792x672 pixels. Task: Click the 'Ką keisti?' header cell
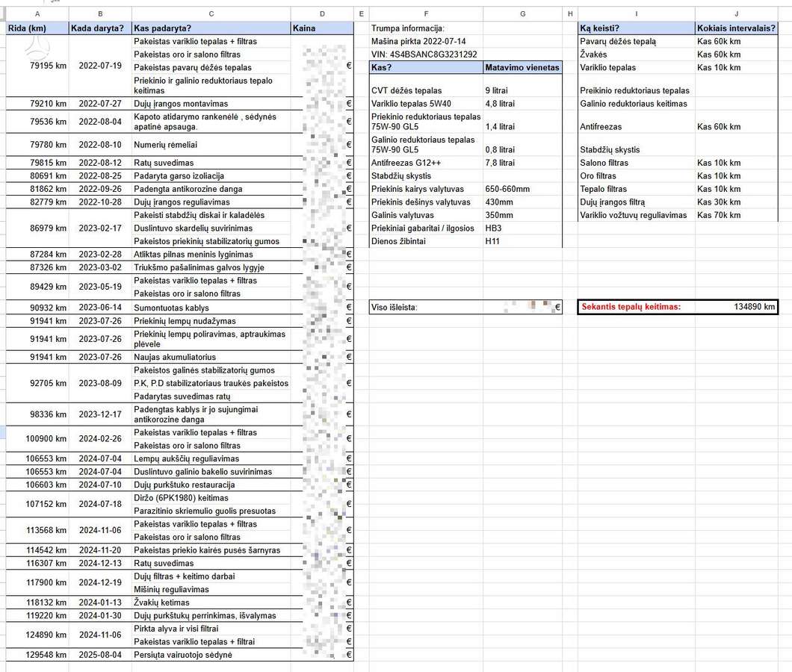pos(637,28)
